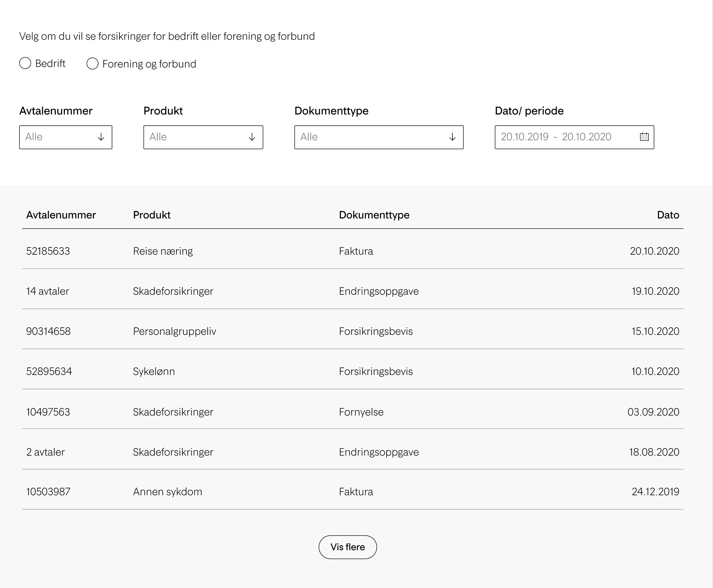Click the calendar icon in date field
Screen dimensions: 713x588
click(x=644, y=137)
